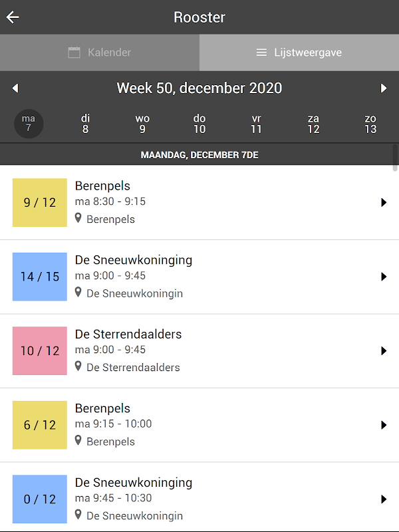Click the yellow 9 / 12 occupancy swatch
Viewport: 399px width, 532px height.
pos(40,203)
